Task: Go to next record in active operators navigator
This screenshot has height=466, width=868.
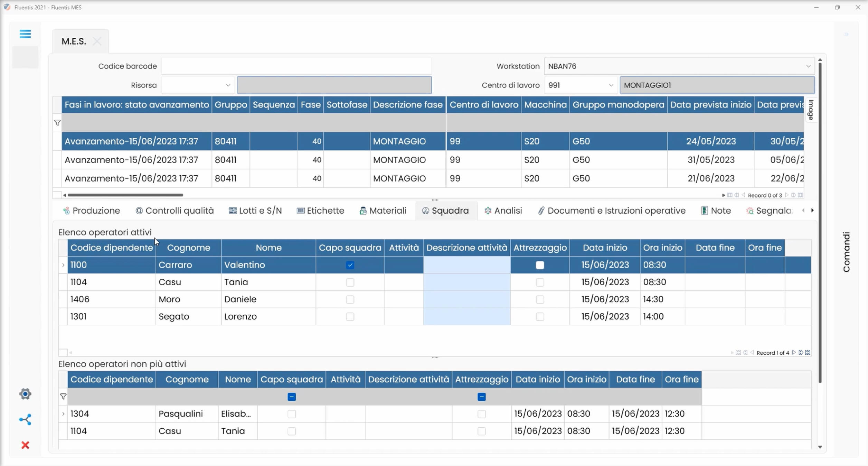Action: (x=794, y=353)
